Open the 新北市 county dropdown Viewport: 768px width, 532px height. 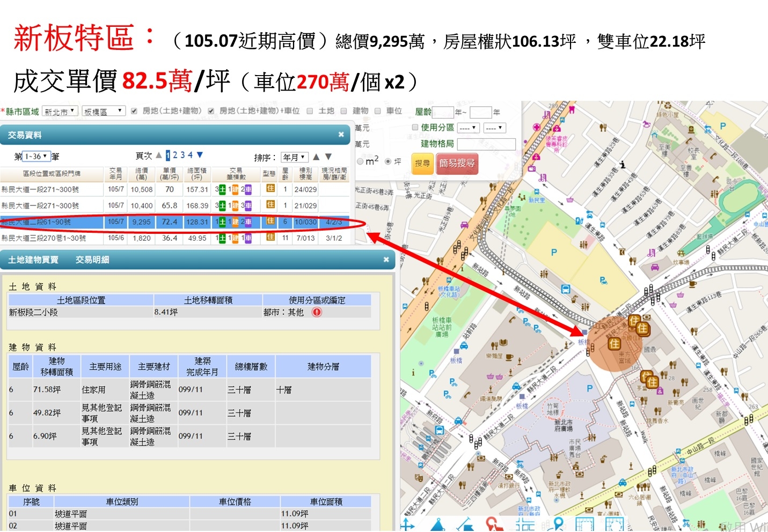click(x=60, y=112)
